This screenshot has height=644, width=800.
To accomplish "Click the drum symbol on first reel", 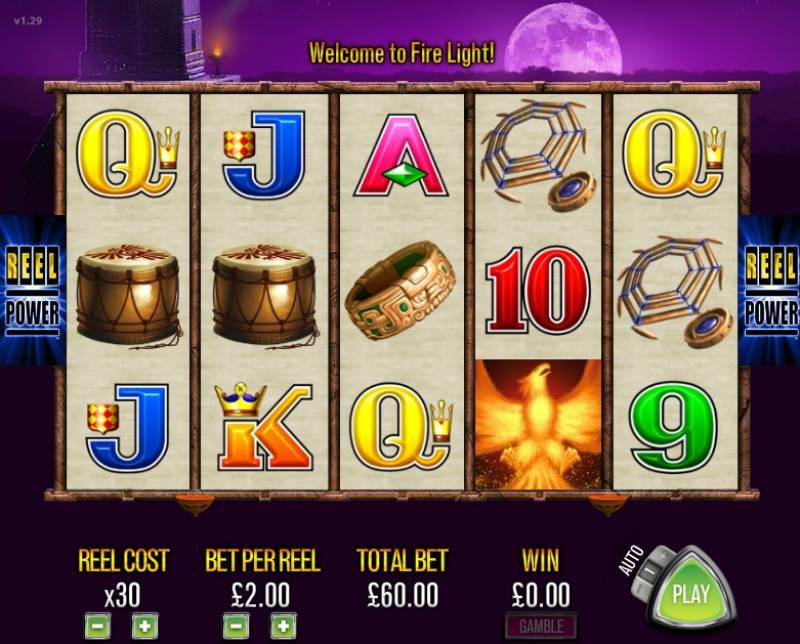I will 128,295.
